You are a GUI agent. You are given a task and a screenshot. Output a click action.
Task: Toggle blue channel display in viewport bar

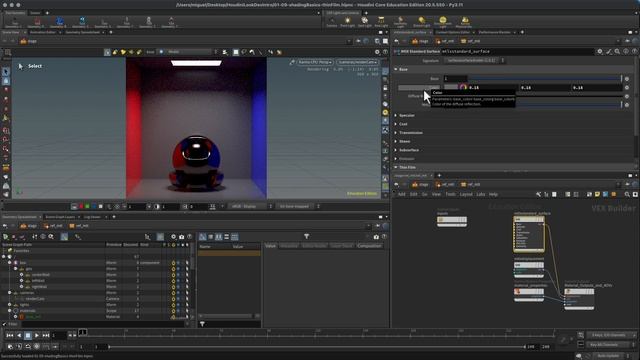pos(94,207)
